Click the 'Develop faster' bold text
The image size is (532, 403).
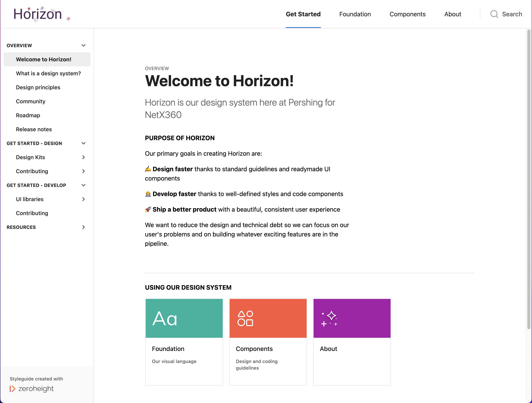(174, 194)
